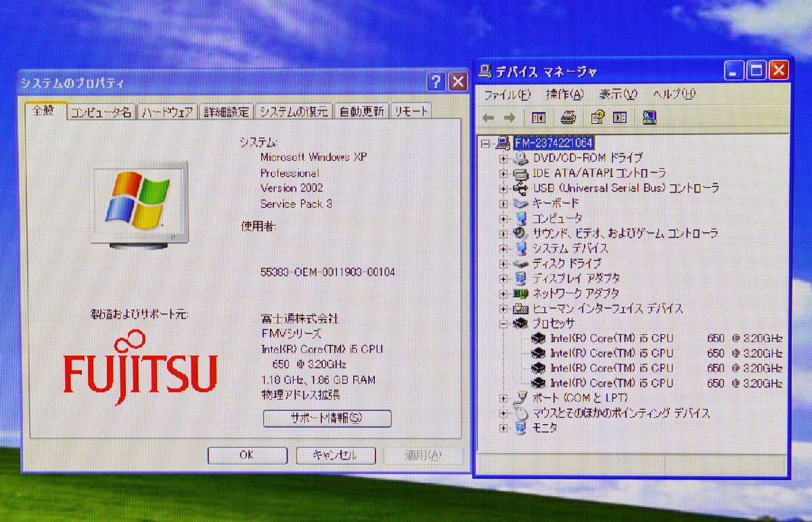Click the モニタ device icon
Image resolution: width=812 pixels, height=522 pixels.
(x=521, y=428)
